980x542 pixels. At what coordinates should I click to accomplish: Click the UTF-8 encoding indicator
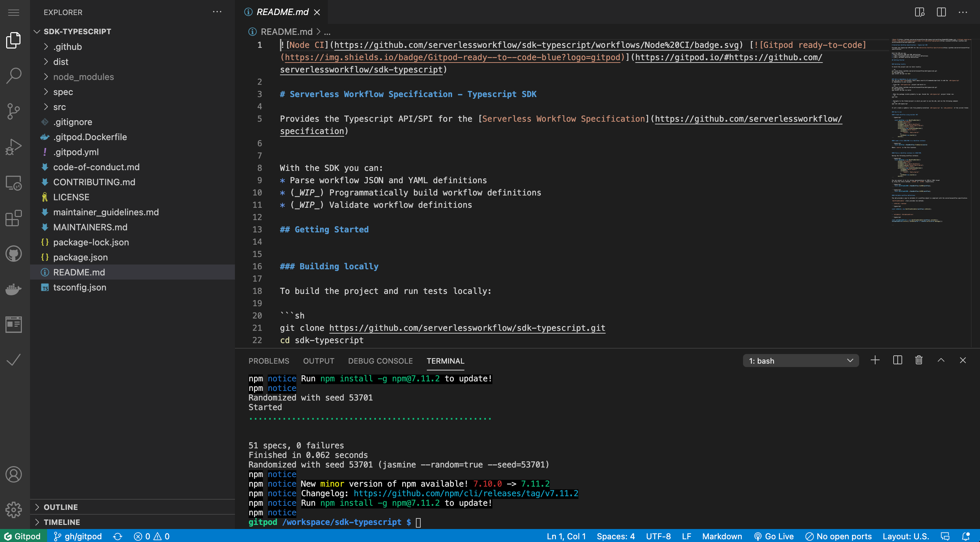tap(658, 536)
